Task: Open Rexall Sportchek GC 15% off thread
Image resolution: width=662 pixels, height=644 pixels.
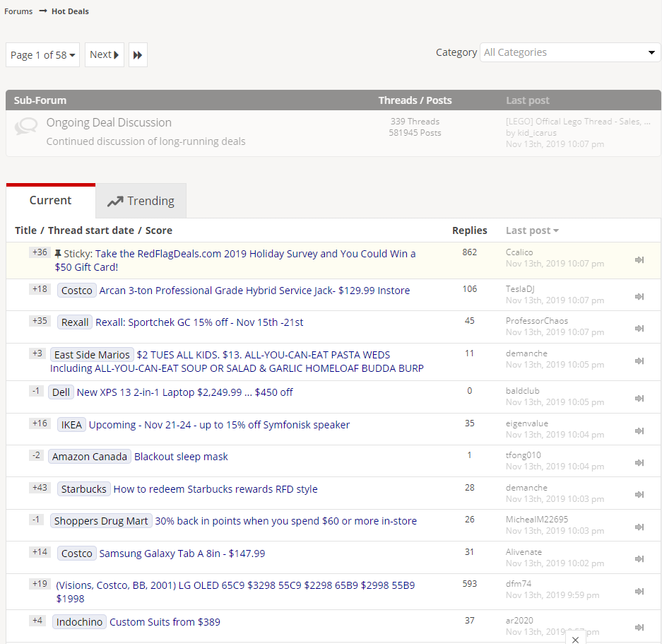Action: click(199, 322)
